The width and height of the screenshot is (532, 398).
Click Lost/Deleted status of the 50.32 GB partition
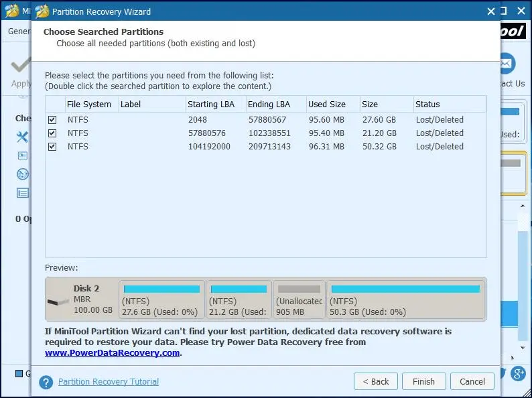(440, 147)
